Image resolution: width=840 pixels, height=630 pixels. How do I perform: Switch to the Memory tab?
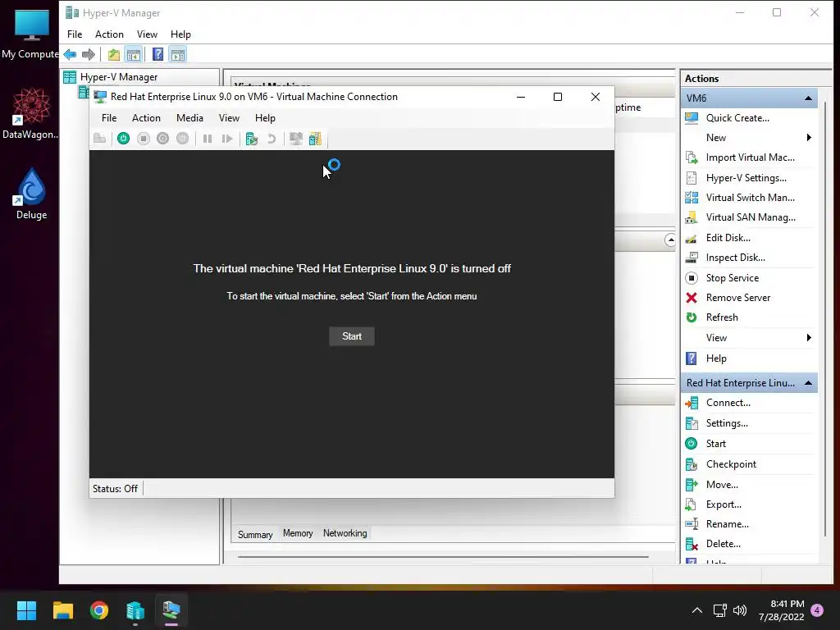(298, 533)
